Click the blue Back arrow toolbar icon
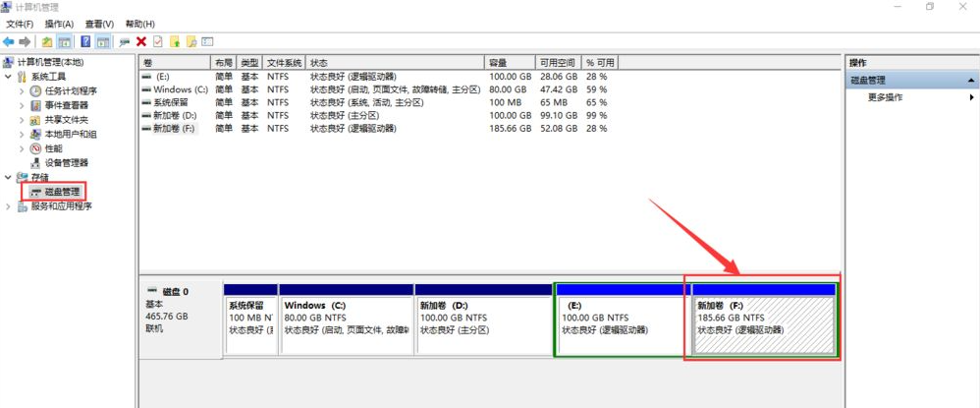The height and width of the screenshot is (408, 980). click(8, 42)
